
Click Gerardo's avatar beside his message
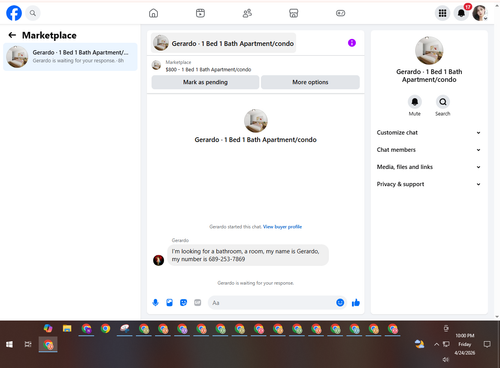(158, 260)
